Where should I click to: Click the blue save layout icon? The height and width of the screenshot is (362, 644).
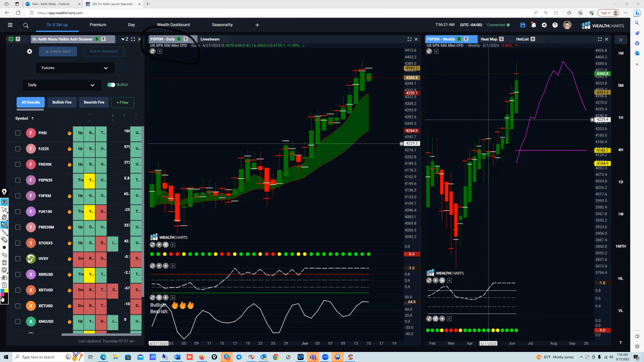coord(523,25)
